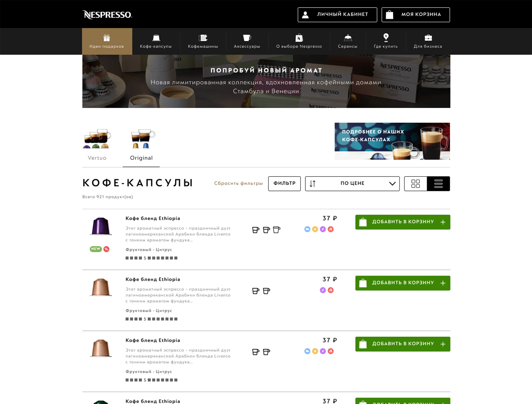The height and width of the screenshot is (404, 532).
Task: Open the По цене sort dropdown
Action: click(x=352, y=184)
